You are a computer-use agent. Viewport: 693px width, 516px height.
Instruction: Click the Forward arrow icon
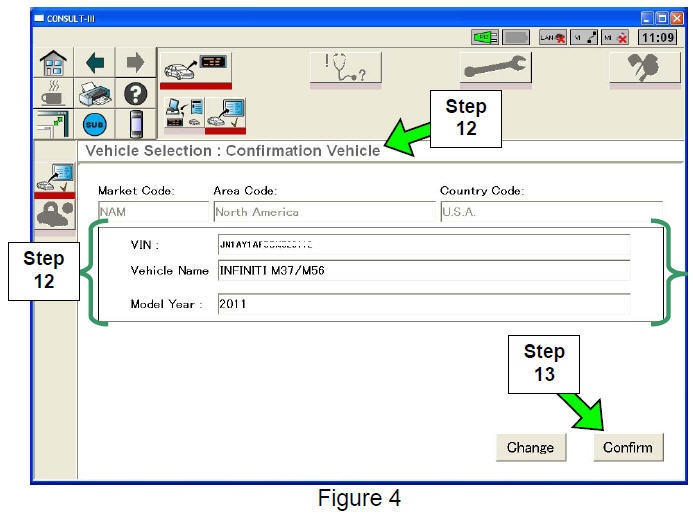click(x=135, y=64)
